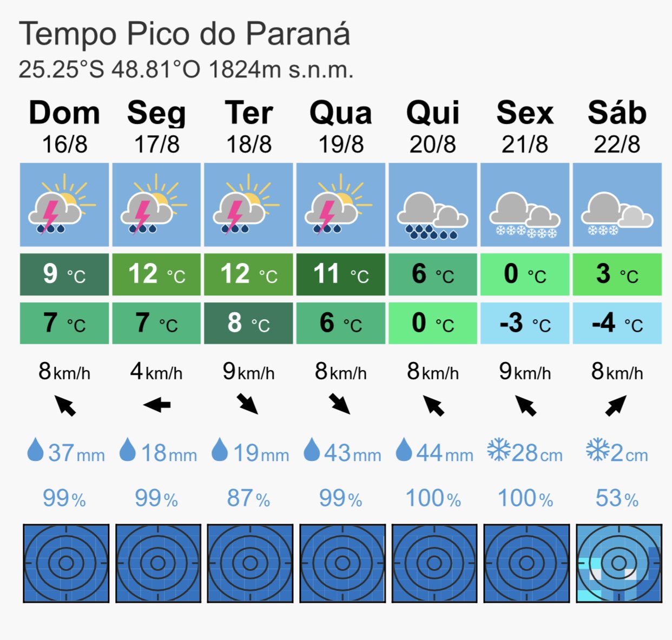Select Saturday's northeast wind direction arrow

point(616,405)
